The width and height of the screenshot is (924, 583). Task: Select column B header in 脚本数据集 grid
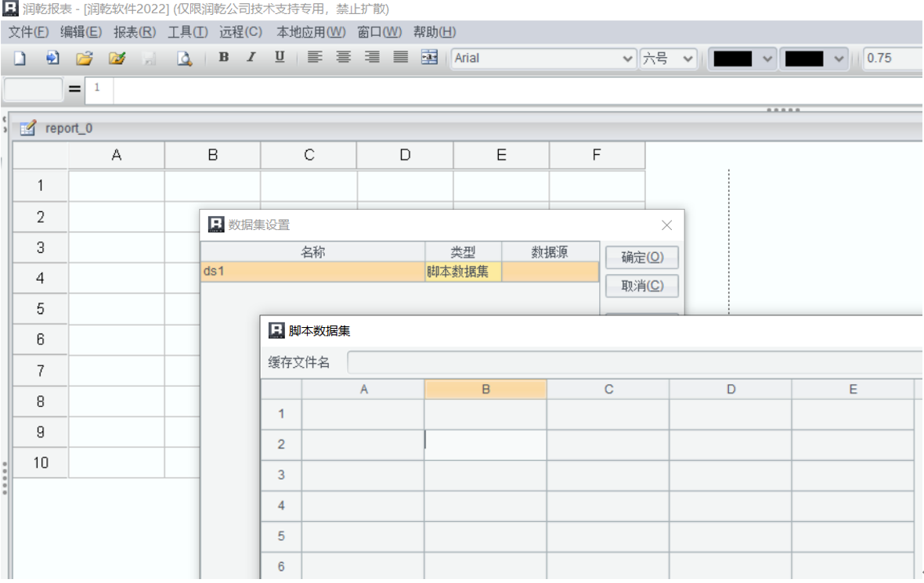click(485, 389)
